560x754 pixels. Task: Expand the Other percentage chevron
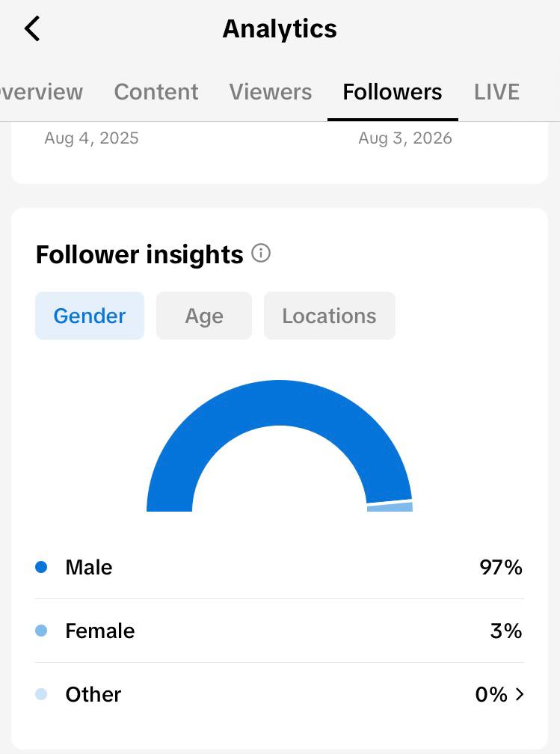coord(519,694)
